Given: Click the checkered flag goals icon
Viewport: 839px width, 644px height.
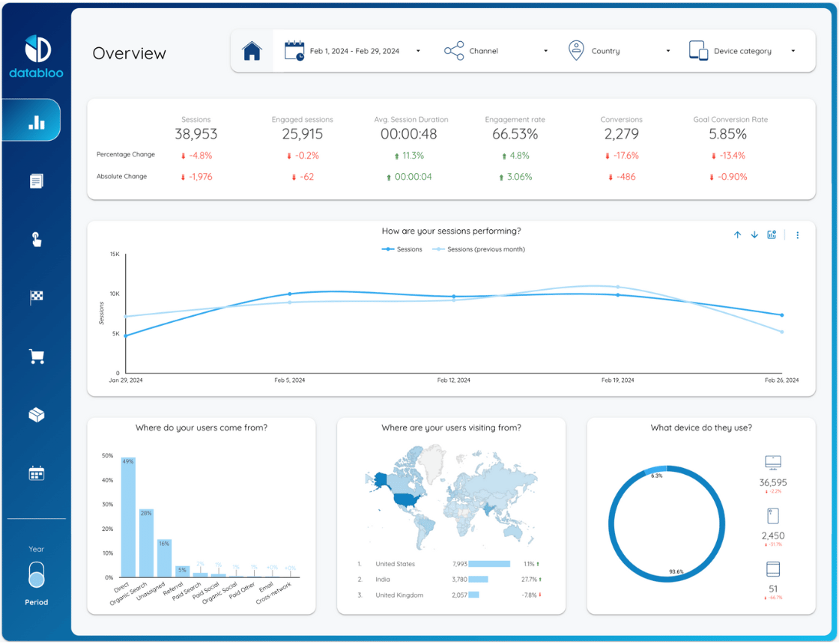Looking at the screenshot, I should tap(36, 297).
